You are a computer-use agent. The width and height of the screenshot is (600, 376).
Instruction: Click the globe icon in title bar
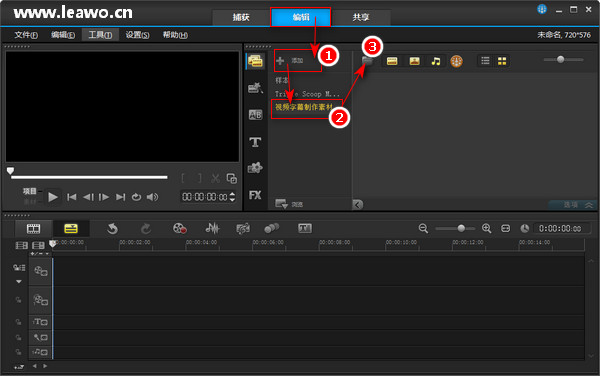point(542,9)
